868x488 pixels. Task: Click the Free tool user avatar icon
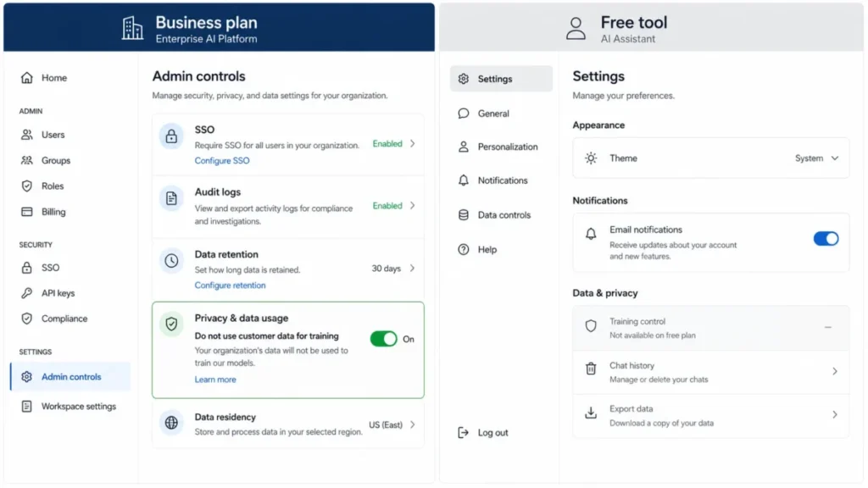pyautogui.click(x=576, y=28)
